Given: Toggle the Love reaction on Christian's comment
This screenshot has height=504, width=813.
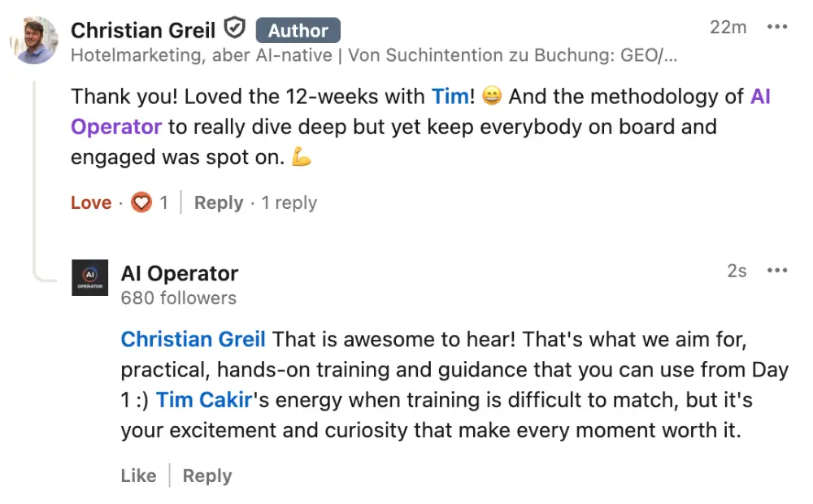Looking at the screenshot, I should [x=91, y=202].
